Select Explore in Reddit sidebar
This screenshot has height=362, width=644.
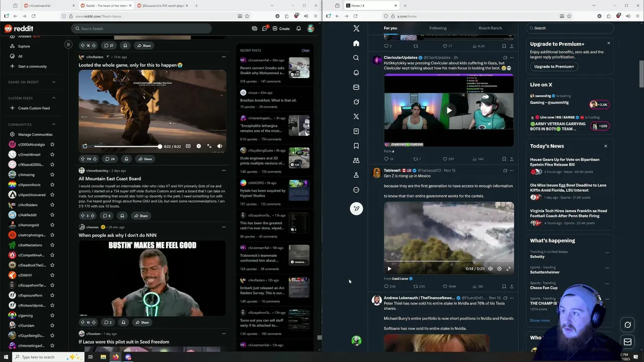24,46
